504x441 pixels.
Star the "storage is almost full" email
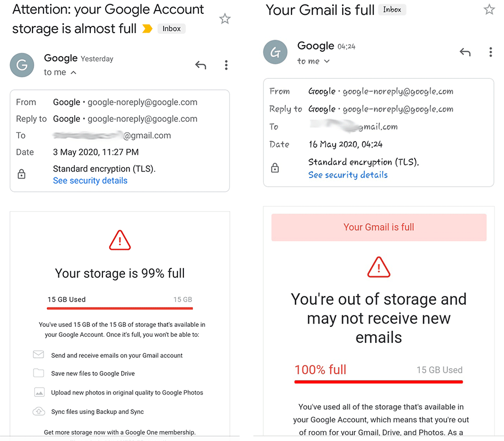click(225, 19)
